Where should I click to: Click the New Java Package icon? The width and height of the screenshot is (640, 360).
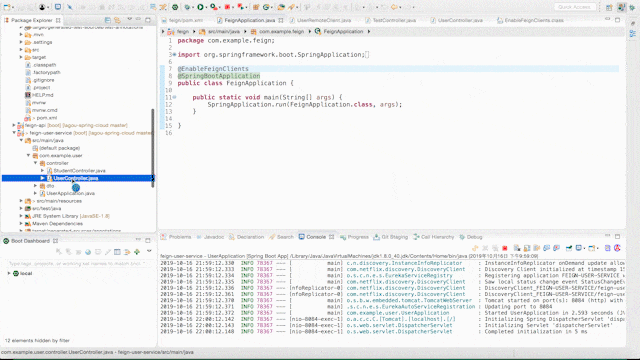(256, 7)
